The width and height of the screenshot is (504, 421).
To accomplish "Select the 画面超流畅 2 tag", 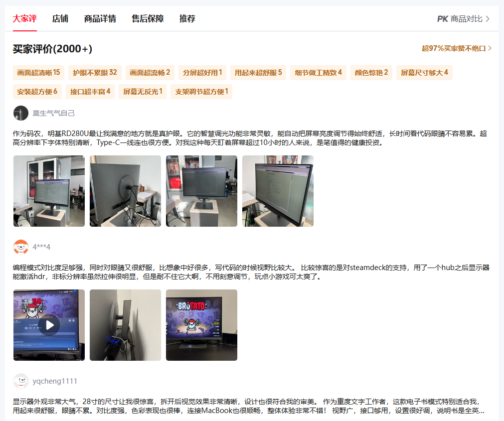I will pos(150,73).
